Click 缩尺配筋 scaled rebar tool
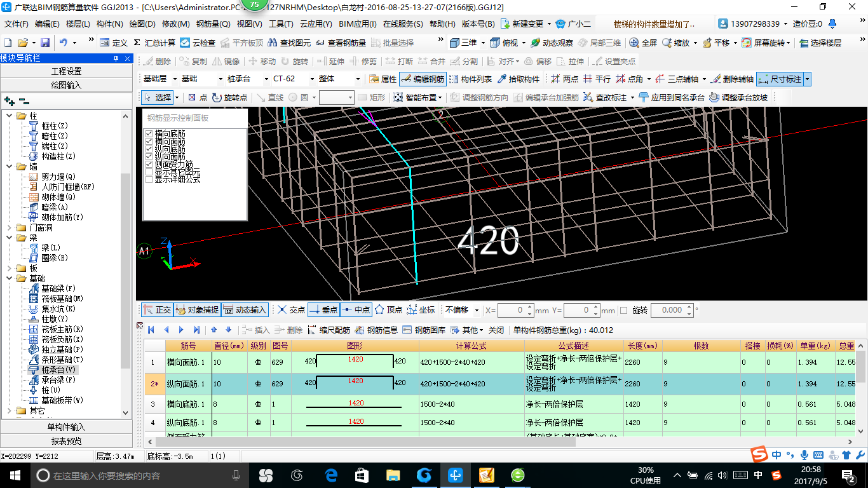 point(329,330)
